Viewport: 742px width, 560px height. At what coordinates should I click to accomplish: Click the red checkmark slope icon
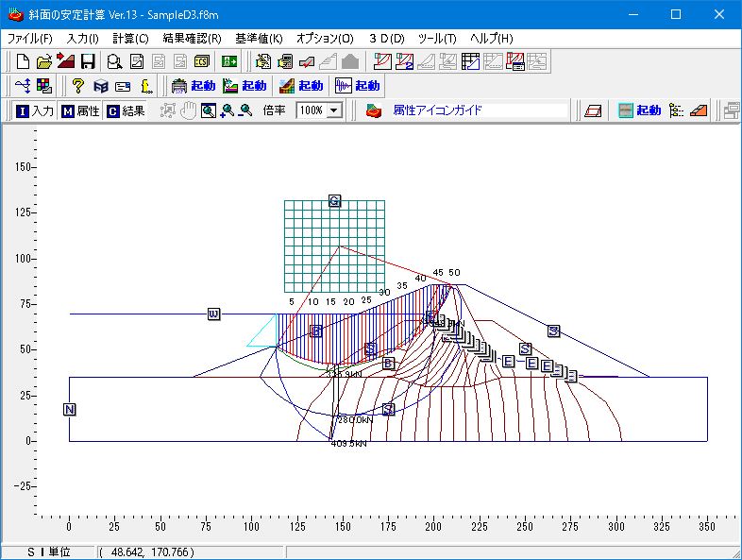coord(307,61)
